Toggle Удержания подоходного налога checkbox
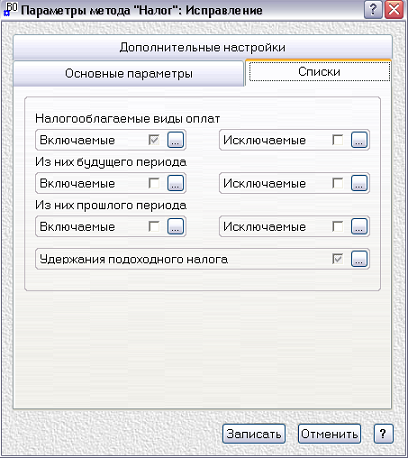 pos(337,259)
